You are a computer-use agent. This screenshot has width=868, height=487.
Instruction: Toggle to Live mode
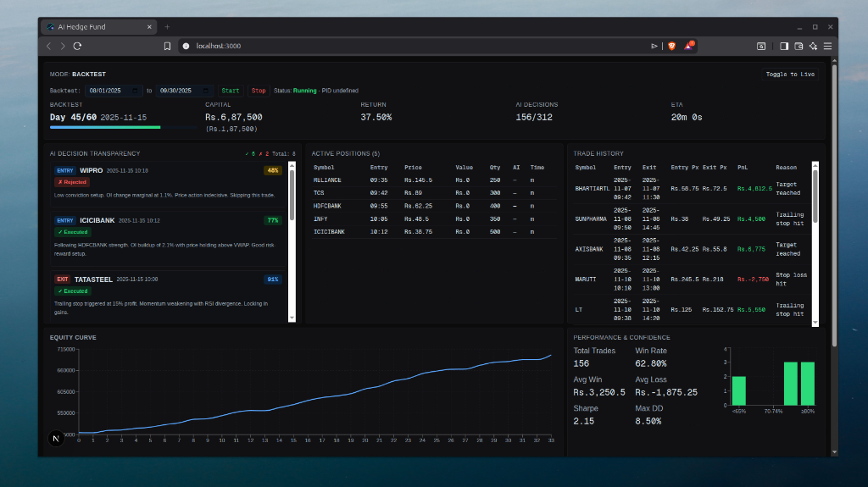tap(790, 75)
